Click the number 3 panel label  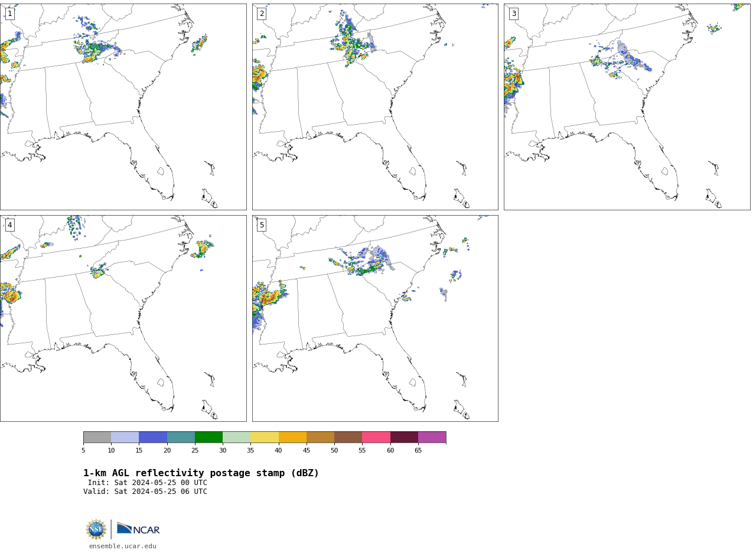513,14
